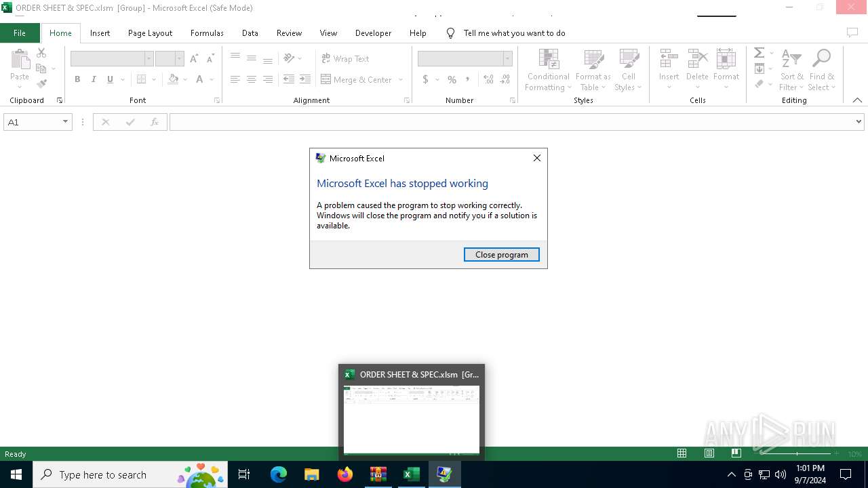Open Conditional Formatting menu
Image resolution: width=868 pixels, height=488 pixels.
pyautogui.click(x=548, y=70)
